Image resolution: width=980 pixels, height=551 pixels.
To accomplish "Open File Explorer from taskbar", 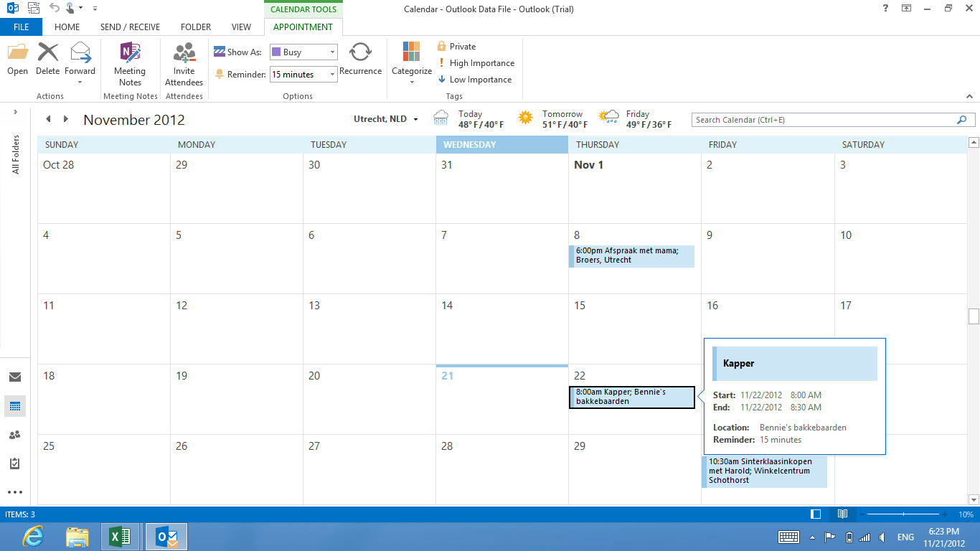I will coord(77,537).
